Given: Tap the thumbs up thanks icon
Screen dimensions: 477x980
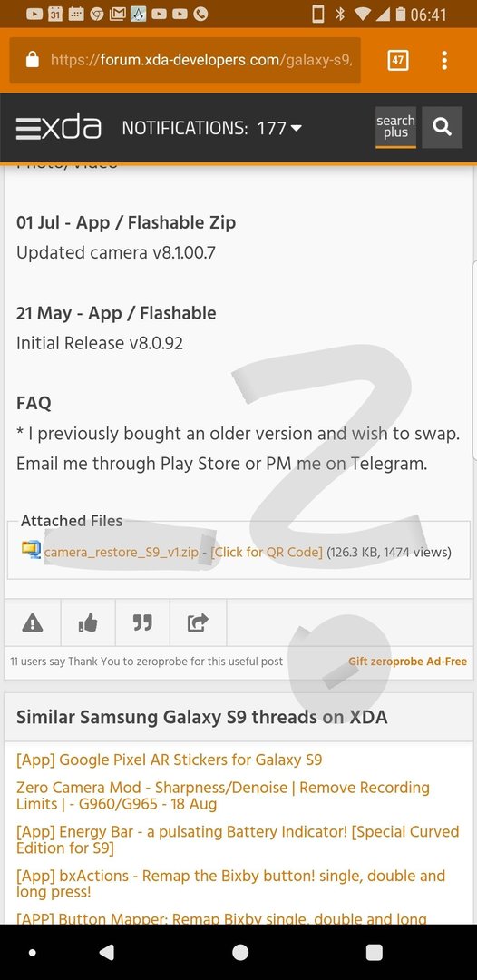Looking at the screenshot, I should [88, 622].
